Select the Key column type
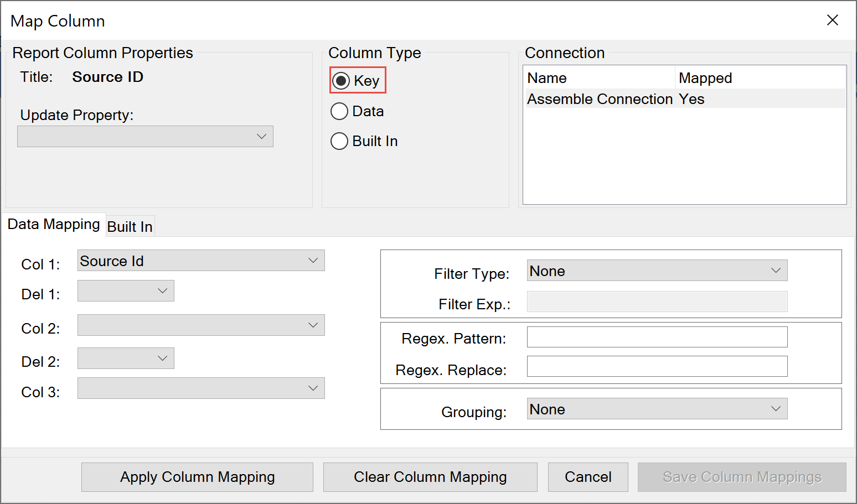 [x=340, y=80]
